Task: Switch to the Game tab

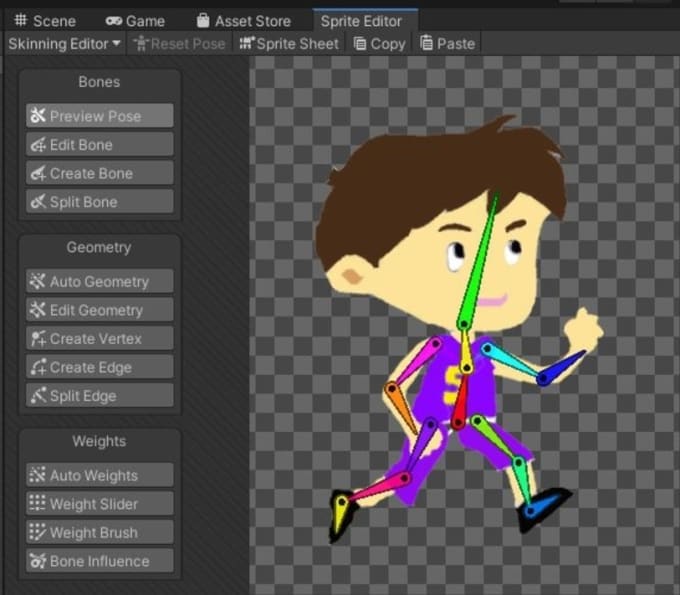Action: (135, 21)
